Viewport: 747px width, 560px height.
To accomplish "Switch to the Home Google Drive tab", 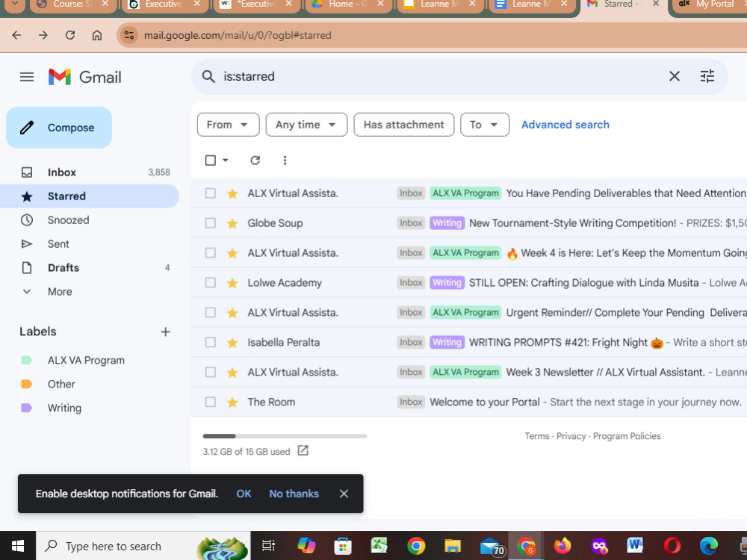I will click(x=348, y=4).
